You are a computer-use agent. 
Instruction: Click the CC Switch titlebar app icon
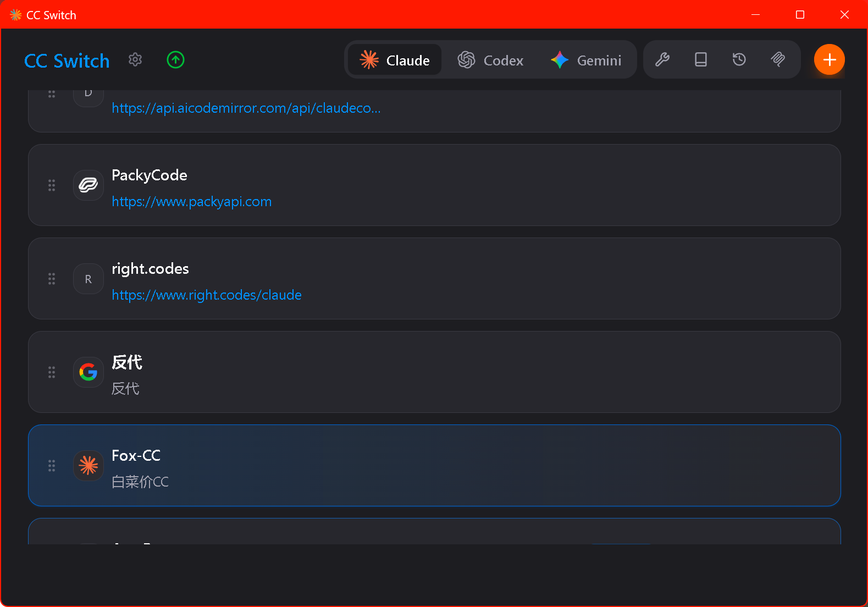click(x=15, y=15)
